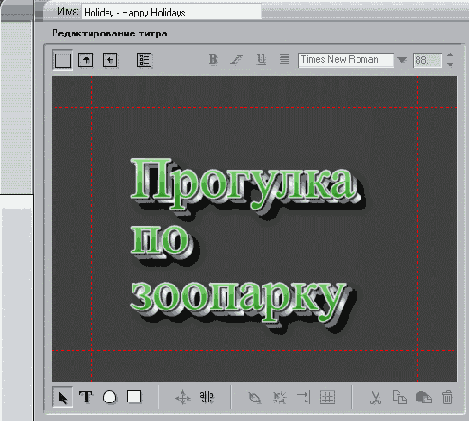469x421 pixels.
Task: Select the arrow selection tool
Action: click(63, 397)
